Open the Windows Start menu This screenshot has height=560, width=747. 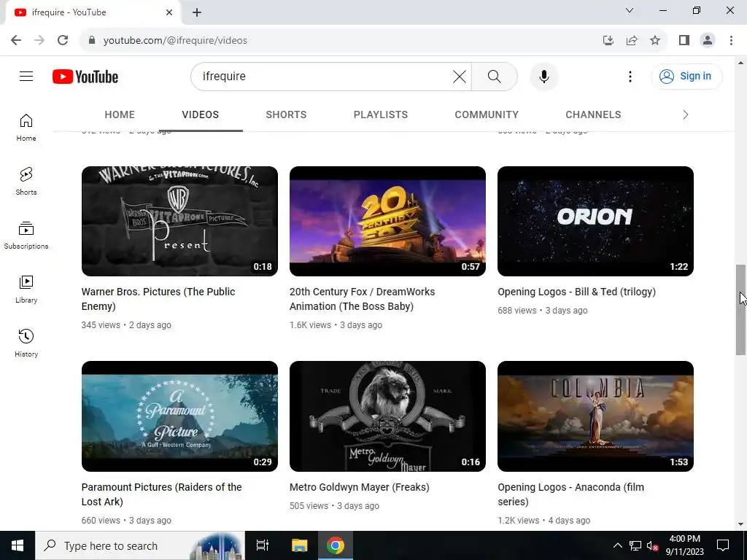click(18, 545)
